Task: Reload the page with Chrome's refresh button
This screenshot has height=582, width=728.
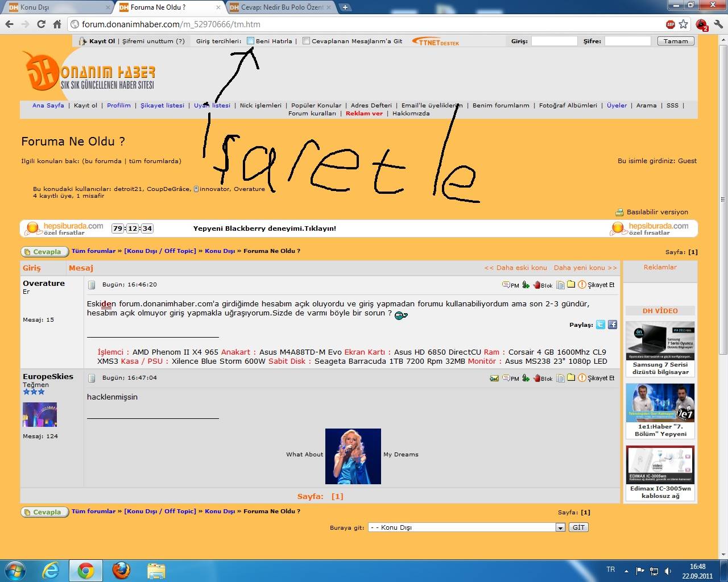Action: pyautogui.click(x=41, y=24)
